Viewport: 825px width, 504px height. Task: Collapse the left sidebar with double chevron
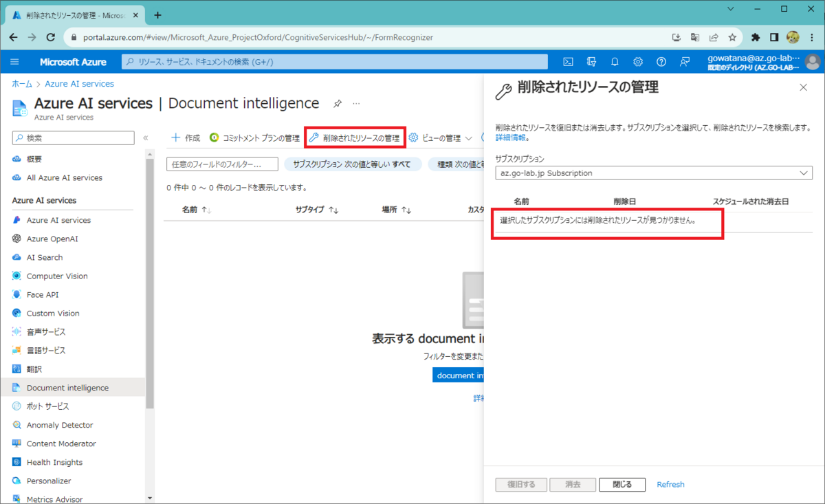tap(146, 138)
